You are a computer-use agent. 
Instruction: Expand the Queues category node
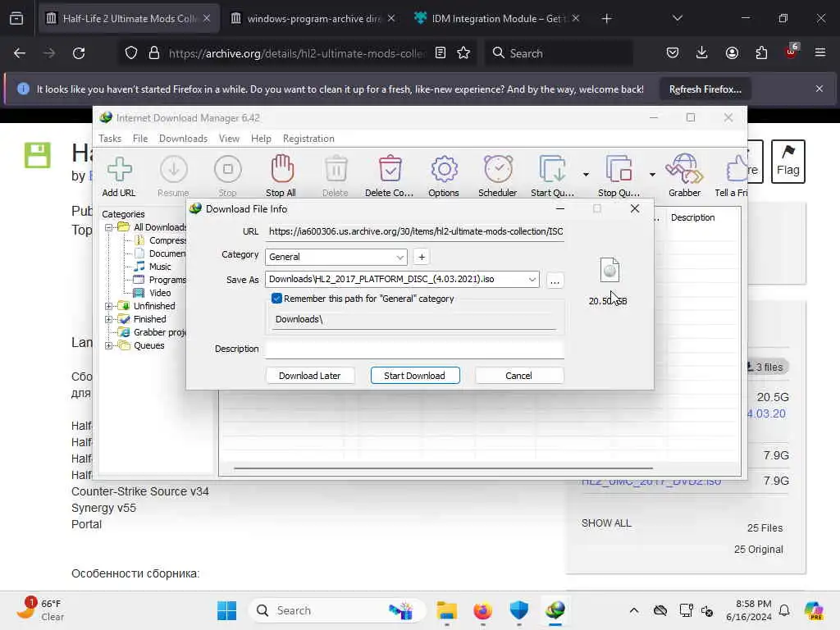[x=109, y=345]
